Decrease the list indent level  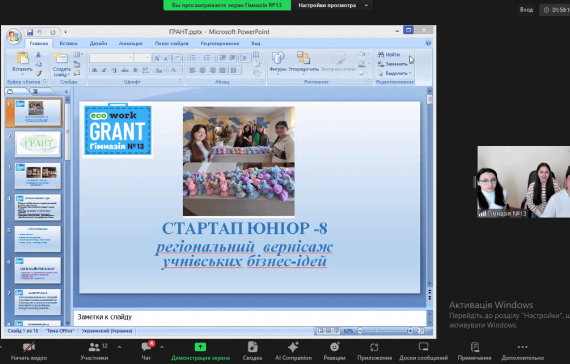click(222, 58)
